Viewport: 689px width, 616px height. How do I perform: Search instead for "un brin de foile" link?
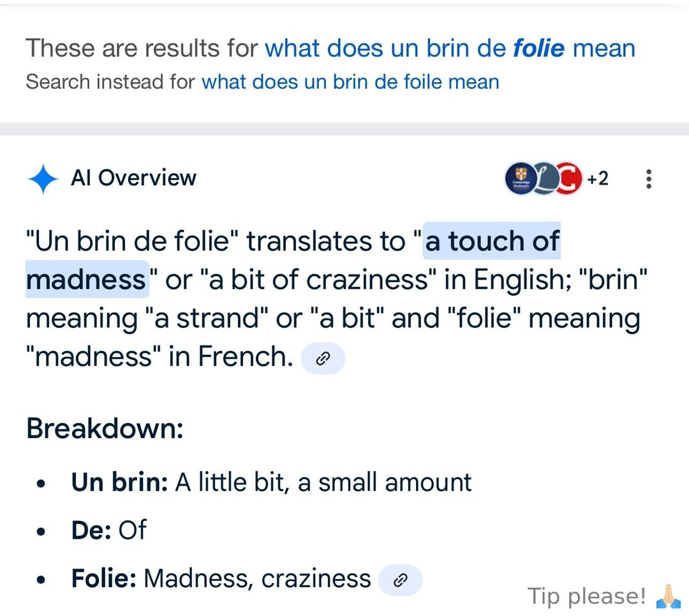pyautogui.click(x=350, y=82)
